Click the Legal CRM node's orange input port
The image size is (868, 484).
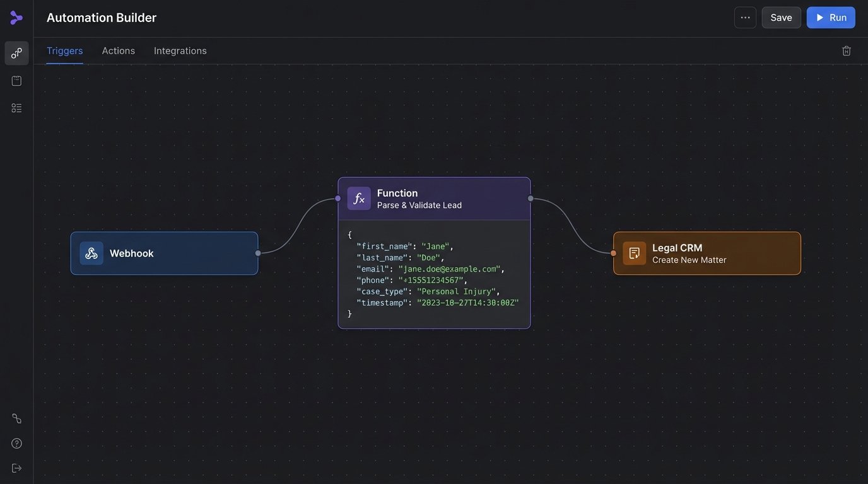pyautogui.click(x=613, y=253)
